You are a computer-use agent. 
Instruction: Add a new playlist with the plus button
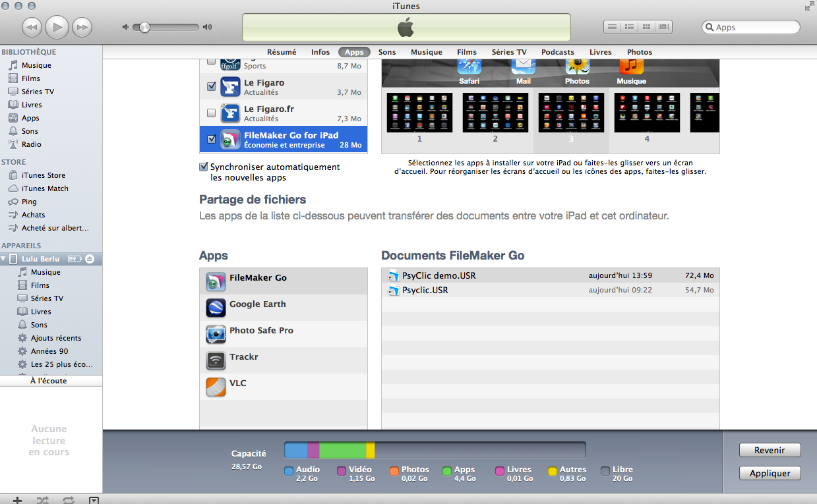click(x=18, y=500)
